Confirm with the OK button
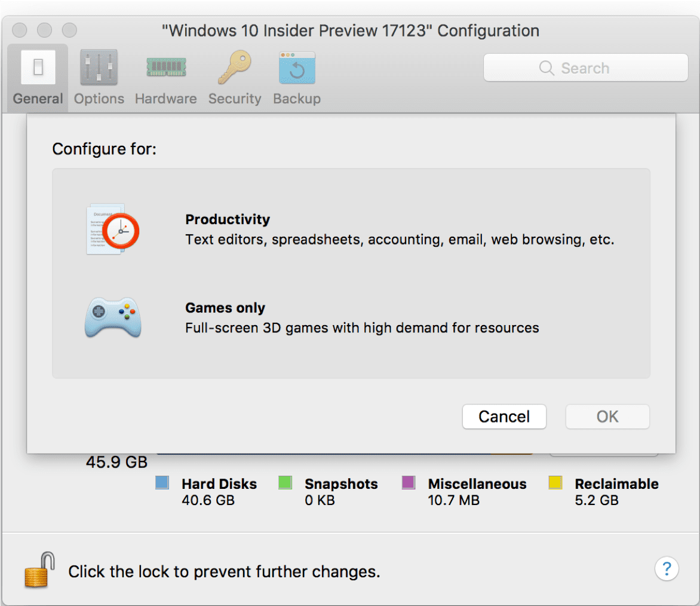The height and width of the screenshot is (606, 700). [607, 417]
